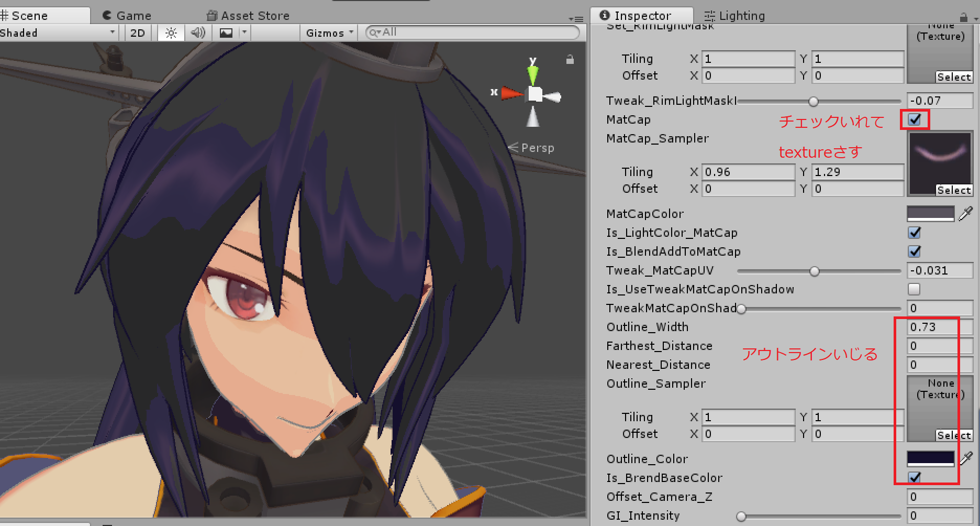
Task: Open MatCapColor swatch
Action: [x=930, y=213]
